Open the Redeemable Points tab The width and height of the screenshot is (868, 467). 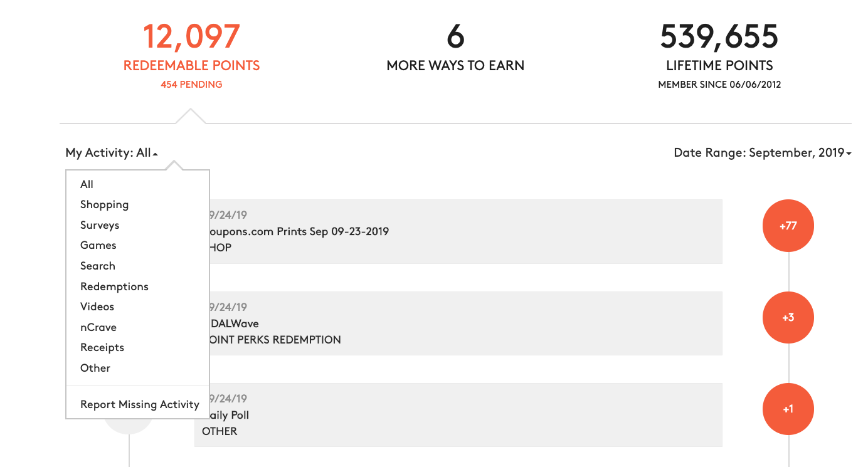(x=191, y=55)
